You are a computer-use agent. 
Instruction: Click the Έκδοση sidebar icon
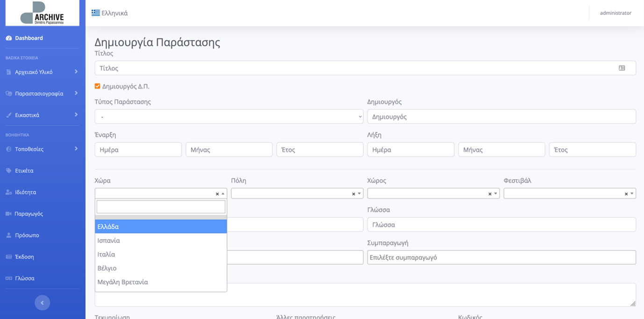(x=8, y=257)
